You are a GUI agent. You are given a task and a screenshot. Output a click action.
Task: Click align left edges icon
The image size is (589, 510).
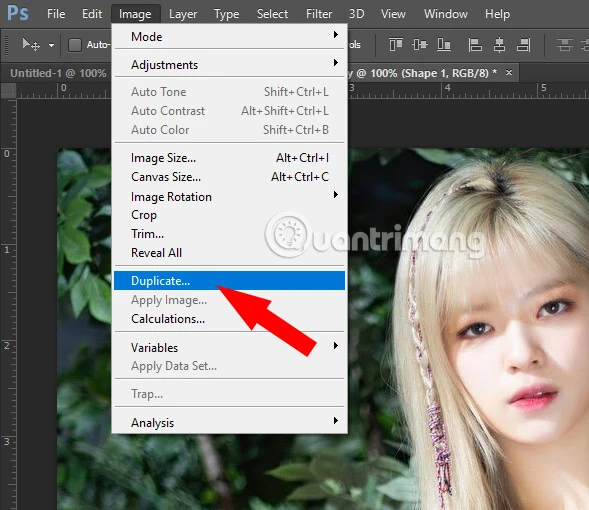point(475,45)
